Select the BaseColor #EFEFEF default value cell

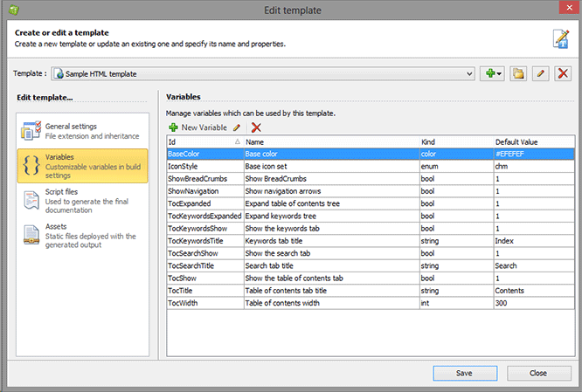(x=531, y=152)
